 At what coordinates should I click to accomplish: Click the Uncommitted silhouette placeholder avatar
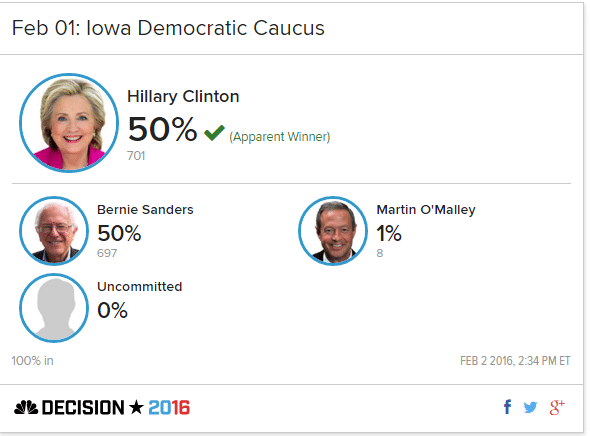click(x=54, y=308)
